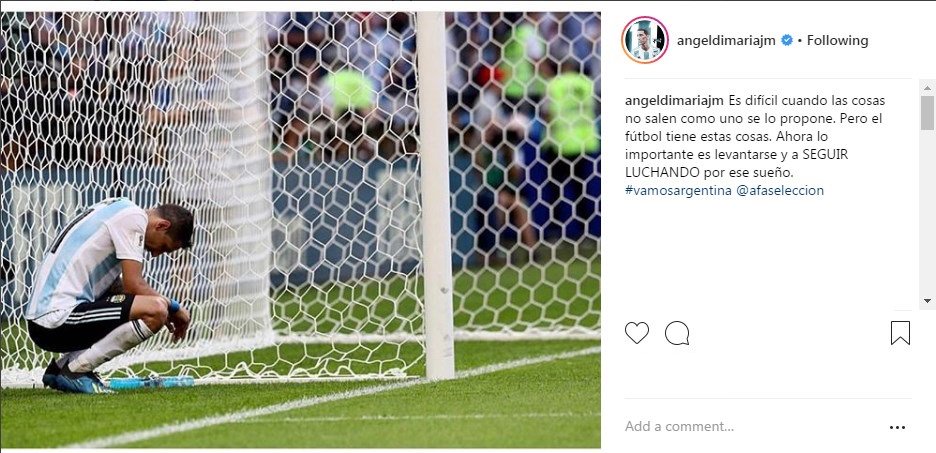Click the water bottle on the grass

point(151,382)
